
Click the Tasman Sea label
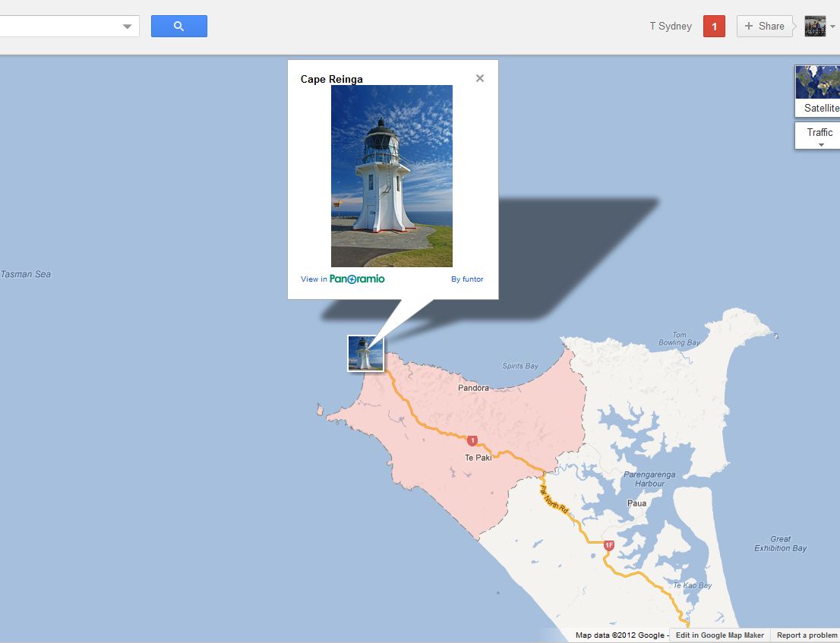pyautogui.click(x=26, y=274)
